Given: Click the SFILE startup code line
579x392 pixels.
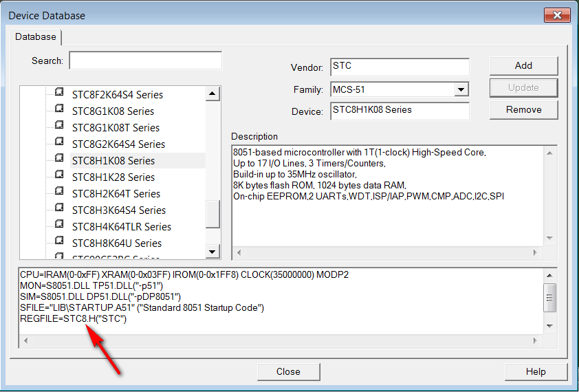Looking at the screenshot, I should coord(142,308).
